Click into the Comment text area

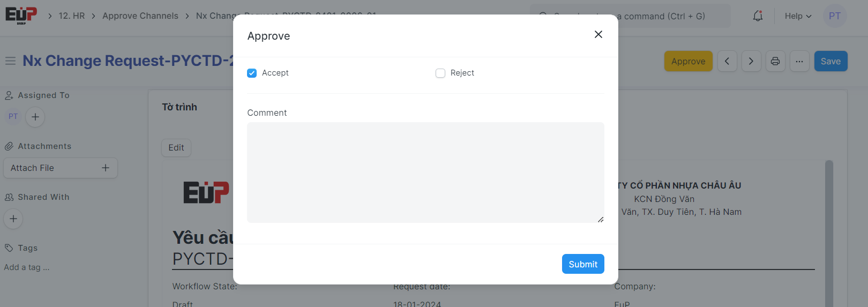[x=425, y=172]
